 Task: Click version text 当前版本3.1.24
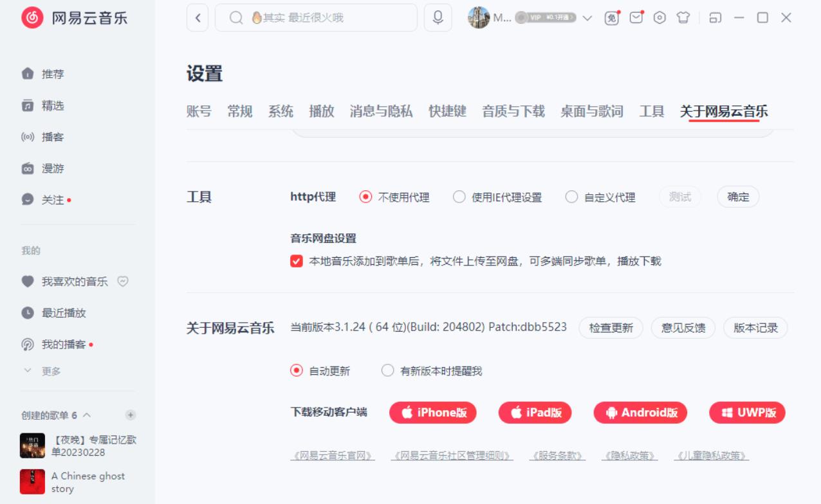point(429,327)
